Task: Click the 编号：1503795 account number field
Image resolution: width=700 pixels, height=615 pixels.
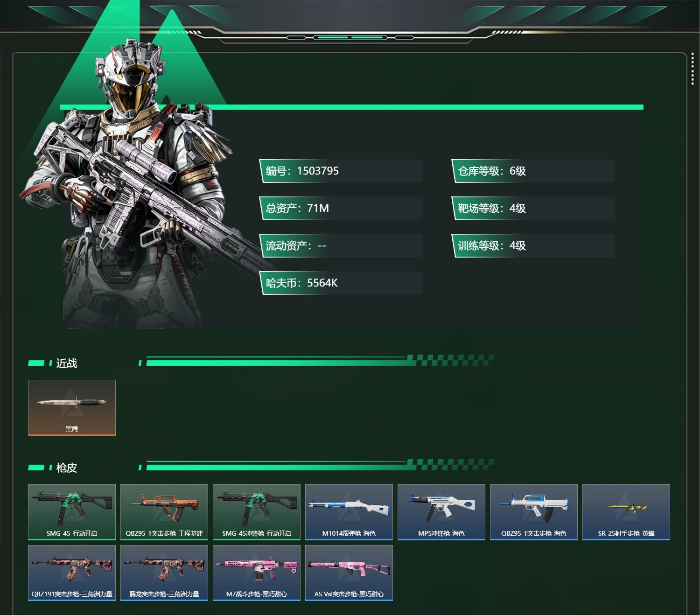Action: click(341, 171)
